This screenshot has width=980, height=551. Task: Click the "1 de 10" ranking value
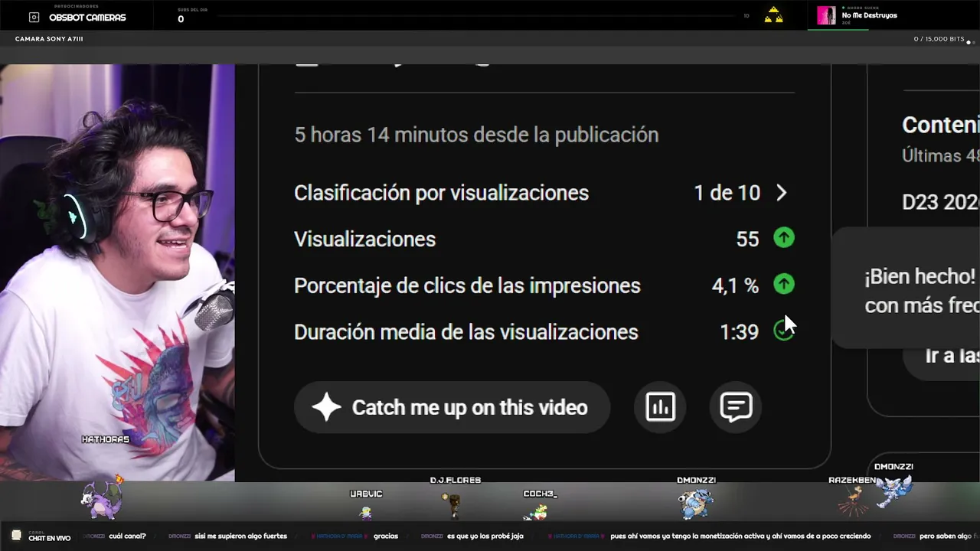727,193
